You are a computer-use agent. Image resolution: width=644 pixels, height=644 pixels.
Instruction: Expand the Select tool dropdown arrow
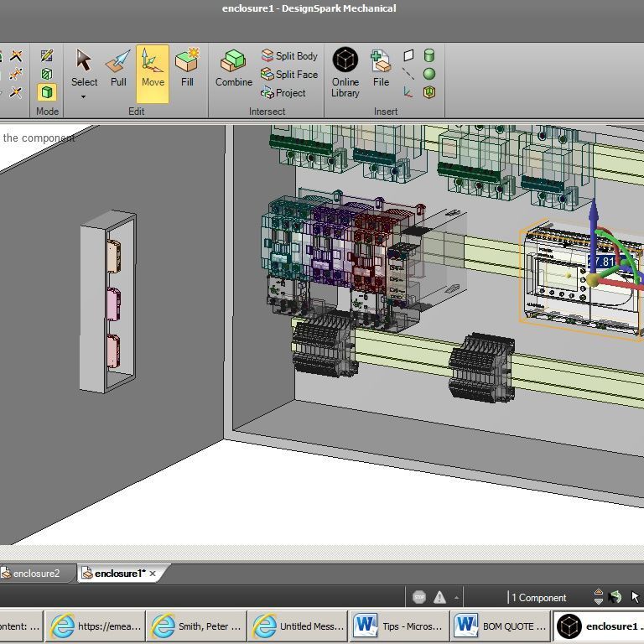[84, 96]
